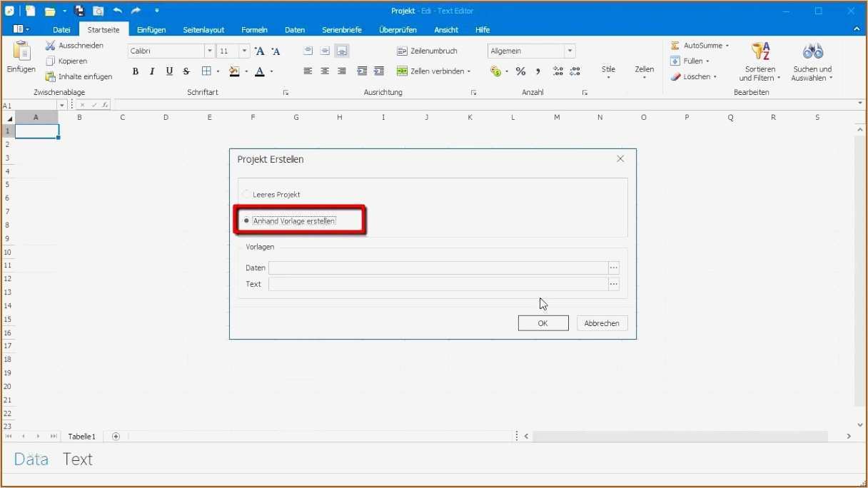Switch to the Überprüfen tab
The height and width of the screenshot is (488, 868).
[398, 30]
